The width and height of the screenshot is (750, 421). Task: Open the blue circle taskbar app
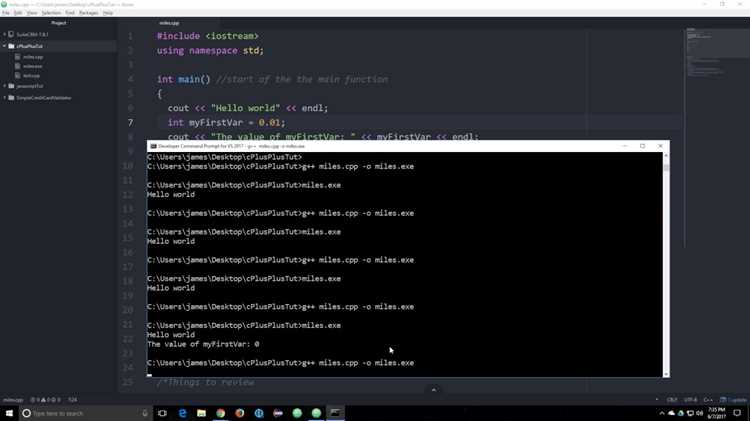click(259, 413)
